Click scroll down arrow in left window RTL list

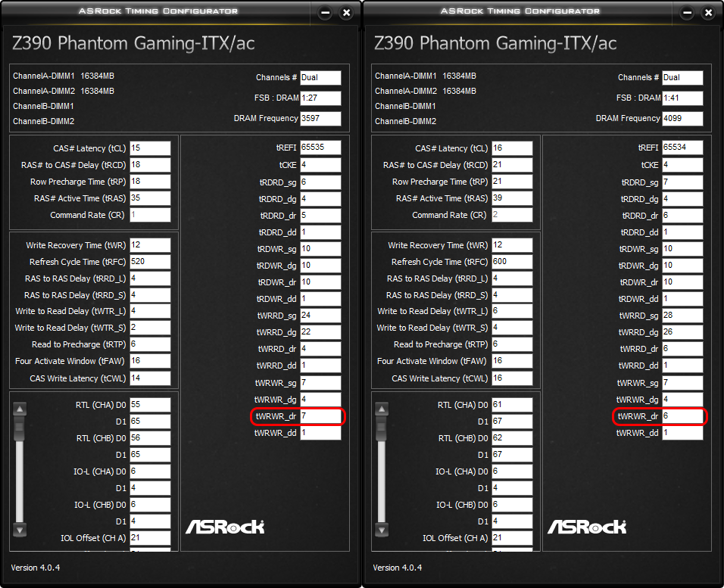tap(20, 530)
